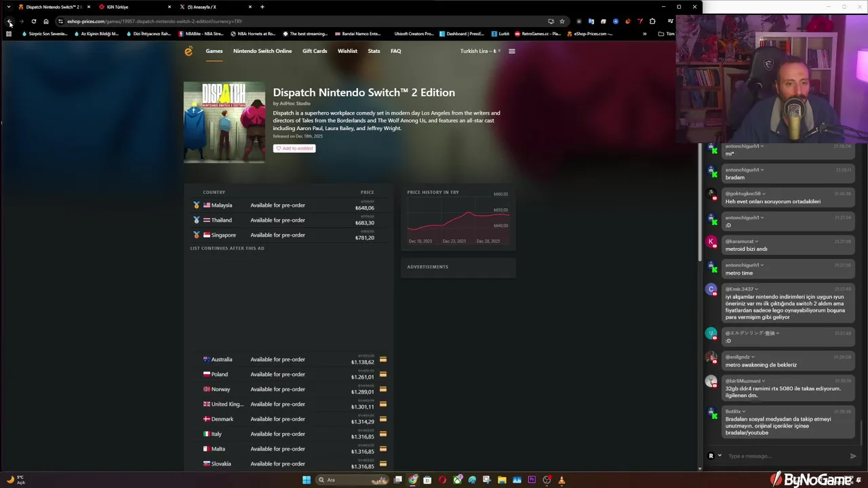Click the Add to wishlist button
Image resolution: width=868 pixels, height=488 pixels.
click(x=294, y=148)
